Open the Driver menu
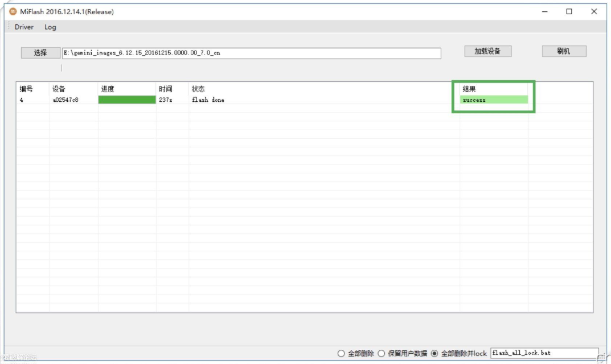Screen dimensions: 611x364 24,27
